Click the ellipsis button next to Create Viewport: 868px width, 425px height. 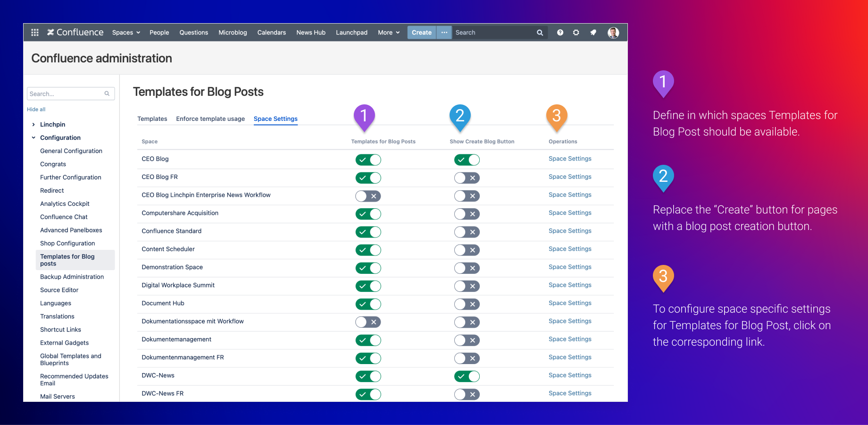point(444,33)
